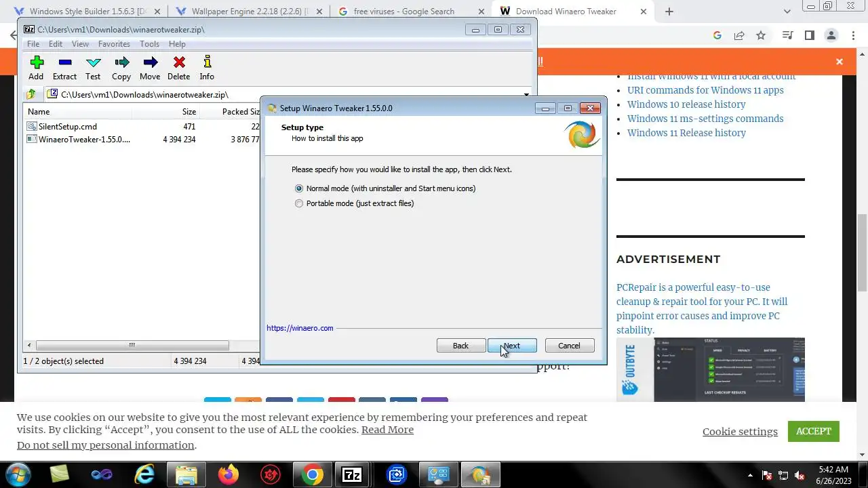Open the Action Center flag tray icon
The height and width of the screenshot is (488, 868).
[x=767, y=475]
